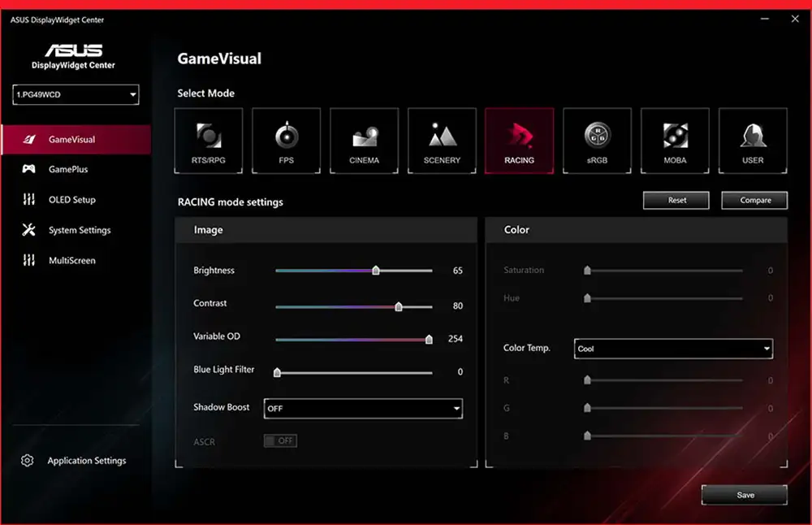Choose the FPS mode icon

286,141
